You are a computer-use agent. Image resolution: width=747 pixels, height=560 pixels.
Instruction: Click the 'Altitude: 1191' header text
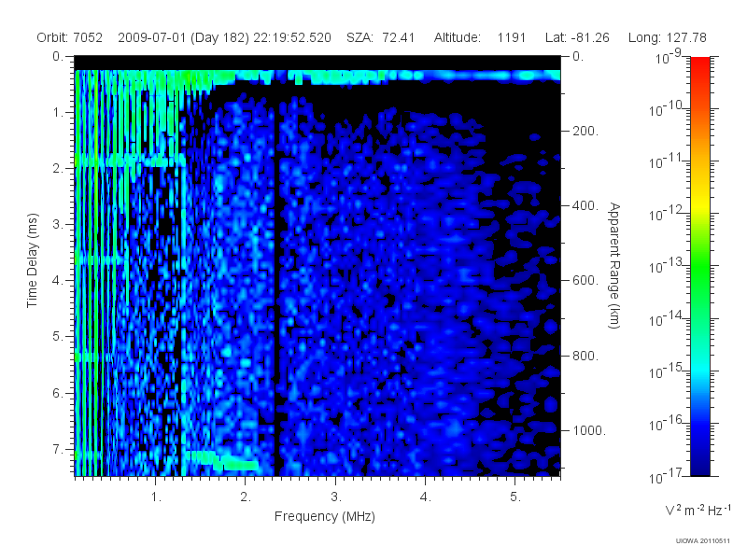click(479, 37)
